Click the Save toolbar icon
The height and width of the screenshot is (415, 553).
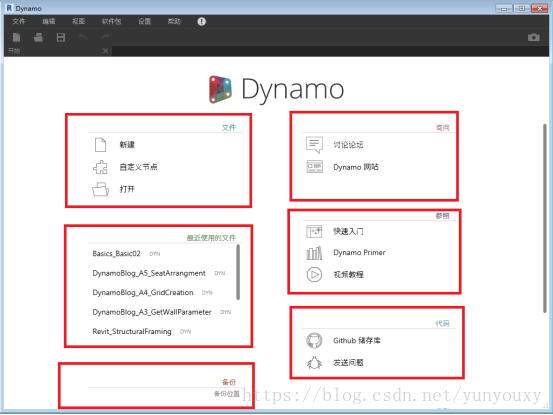pyautogui.click(x=61, y=37)
